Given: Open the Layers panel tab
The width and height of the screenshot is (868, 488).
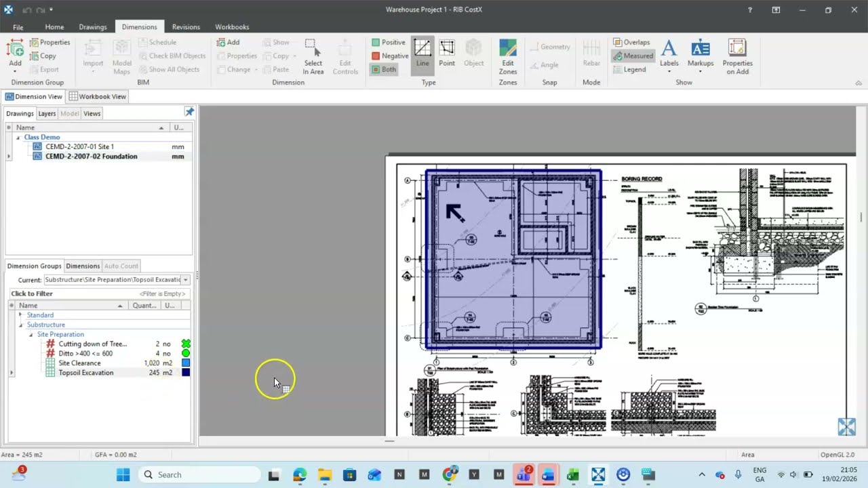Looking at the screenshot, I should [x=47, y=114].
